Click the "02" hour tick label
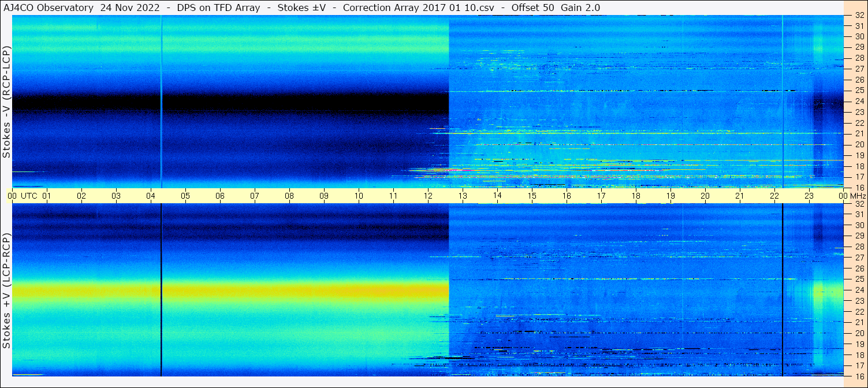Image resolution: width=868 pixels, height=388 pixels. click(x=81, y=196)
